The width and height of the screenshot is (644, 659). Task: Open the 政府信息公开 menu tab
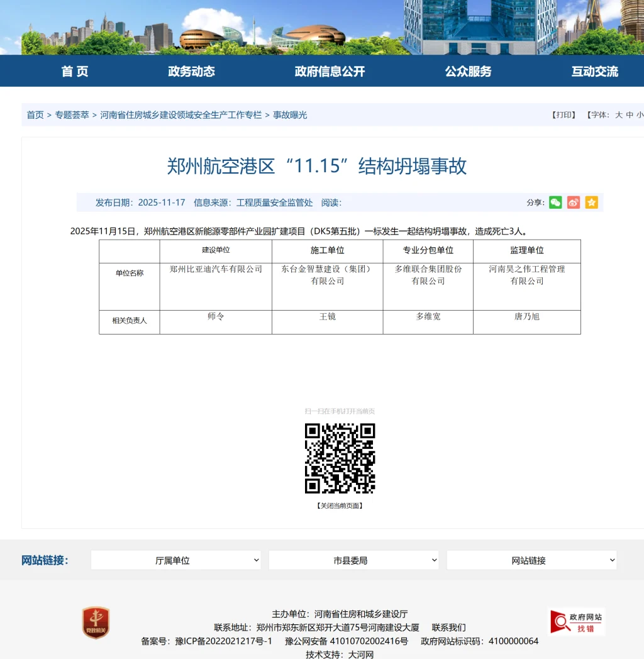pyautogui.click(x=330, y=72)
